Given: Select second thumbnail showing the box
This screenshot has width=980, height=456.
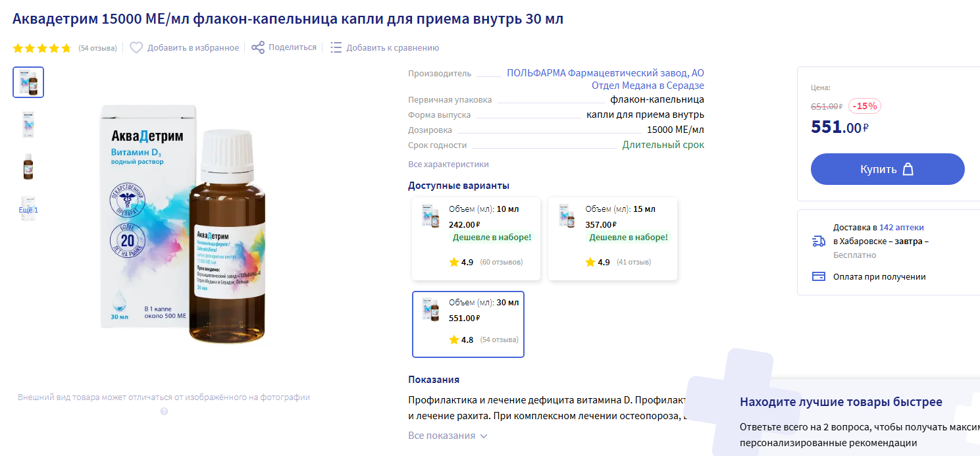Looking at the screenshot, I should coord(28,124).
